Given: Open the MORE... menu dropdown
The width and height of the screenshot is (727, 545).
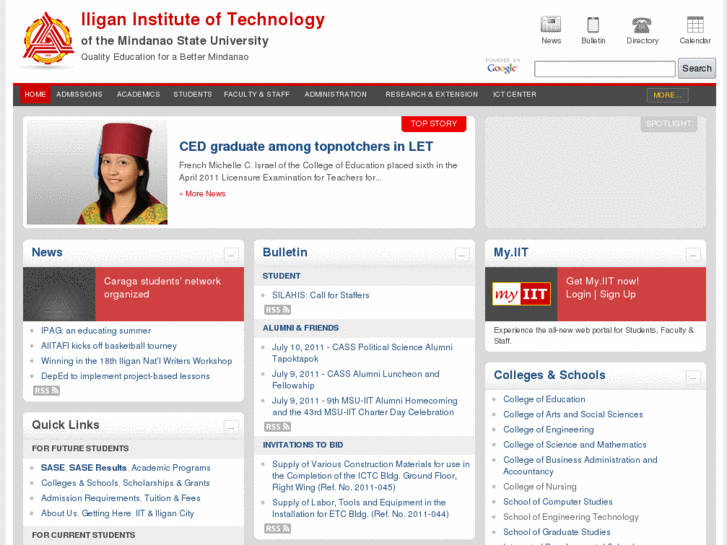Looking at the screenshot, I should click(x=668, y=95).
